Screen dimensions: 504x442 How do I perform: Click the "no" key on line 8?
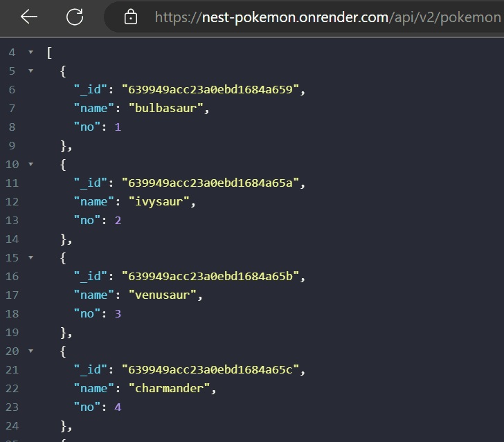87,127
